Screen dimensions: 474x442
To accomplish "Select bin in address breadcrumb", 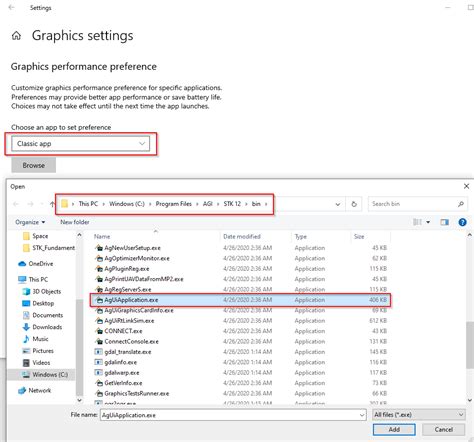I will coord(256,204).
